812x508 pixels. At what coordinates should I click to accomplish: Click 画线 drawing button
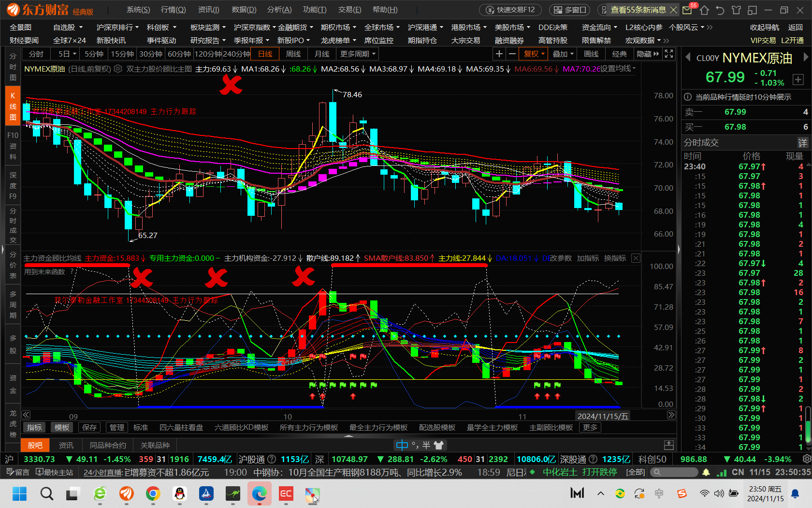[x=591, y=54]
